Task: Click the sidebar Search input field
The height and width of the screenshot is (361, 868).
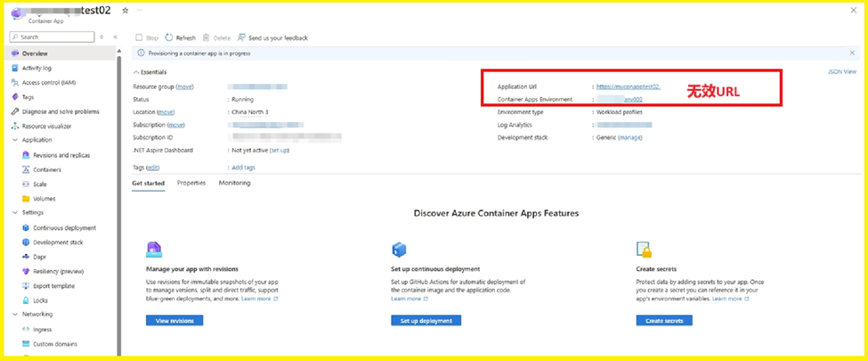Action: point(55,37)
